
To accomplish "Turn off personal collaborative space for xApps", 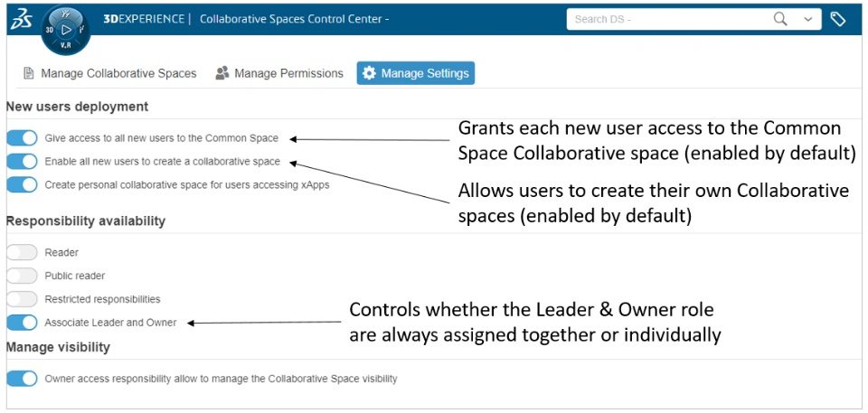I will tap(22, 184).
